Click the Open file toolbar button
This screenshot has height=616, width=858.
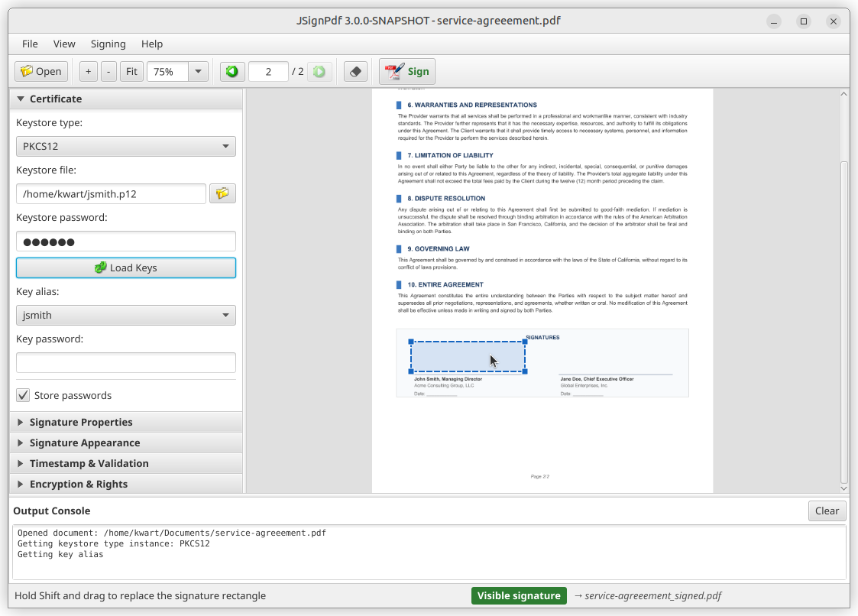click(x=41, y=71)
